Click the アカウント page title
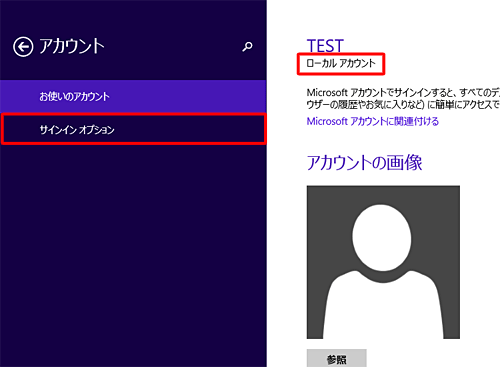The height and width of the screenshot is (367, 500). coord(72,46)
